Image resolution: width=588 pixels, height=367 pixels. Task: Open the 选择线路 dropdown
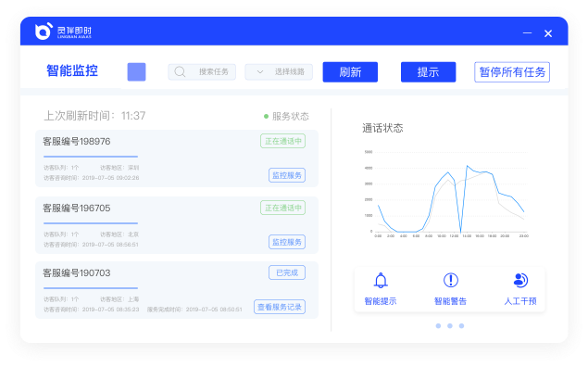[x=279, y=71]
